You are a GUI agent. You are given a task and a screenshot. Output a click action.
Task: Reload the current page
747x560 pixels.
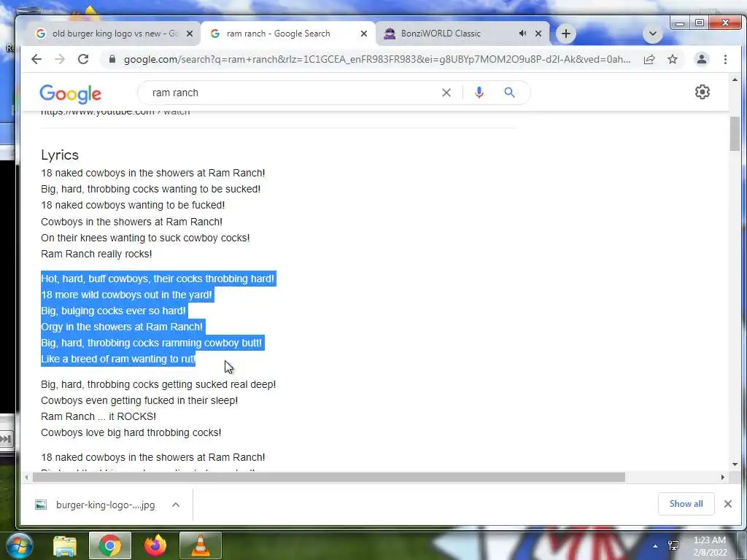pos(83,59)
